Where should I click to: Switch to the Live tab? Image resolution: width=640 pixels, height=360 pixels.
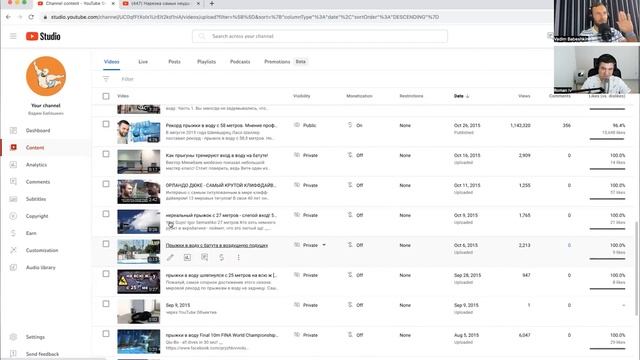pos(143,62)
